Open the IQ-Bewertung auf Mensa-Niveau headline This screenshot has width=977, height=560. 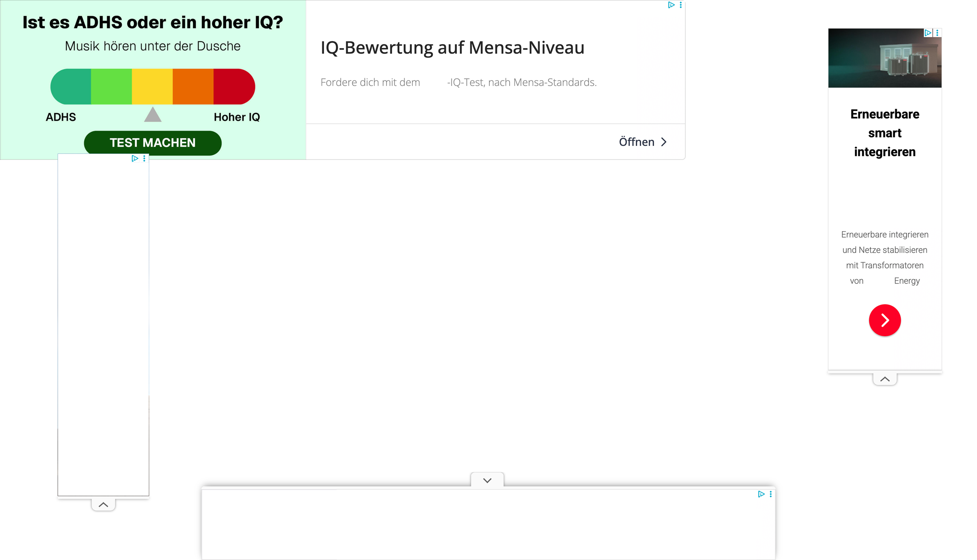pyautogui.click(x=452, y=48)
